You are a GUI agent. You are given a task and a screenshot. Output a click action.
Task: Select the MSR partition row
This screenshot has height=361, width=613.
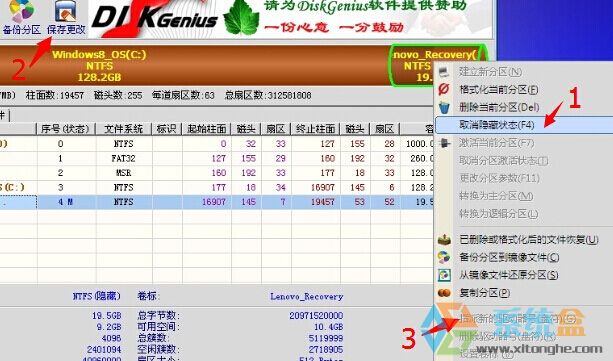tap(217, 172)
